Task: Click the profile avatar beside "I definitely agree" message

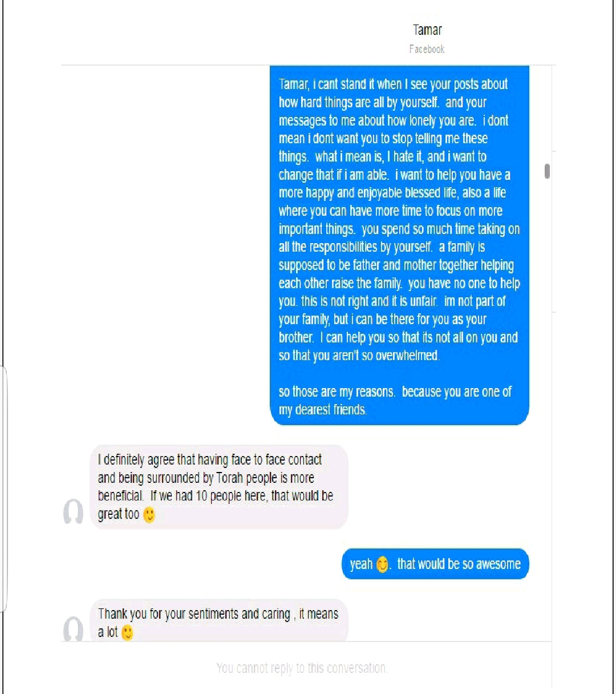Action: (x=73, y=511)
